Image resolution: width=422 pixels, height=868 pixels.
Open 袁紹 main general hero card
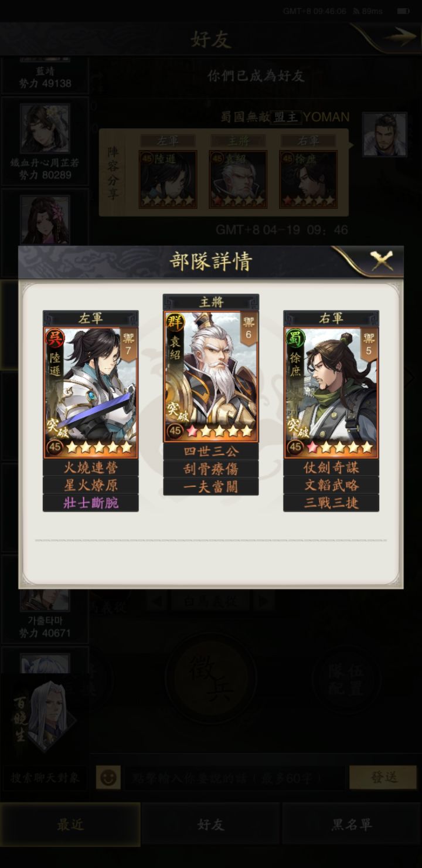point(210,376)
